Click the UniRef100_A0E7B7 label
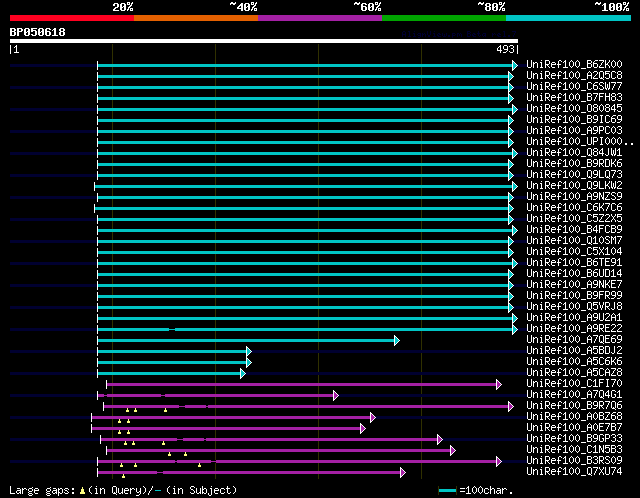Screen dimensions: 640x498 (x=574, y=428)
